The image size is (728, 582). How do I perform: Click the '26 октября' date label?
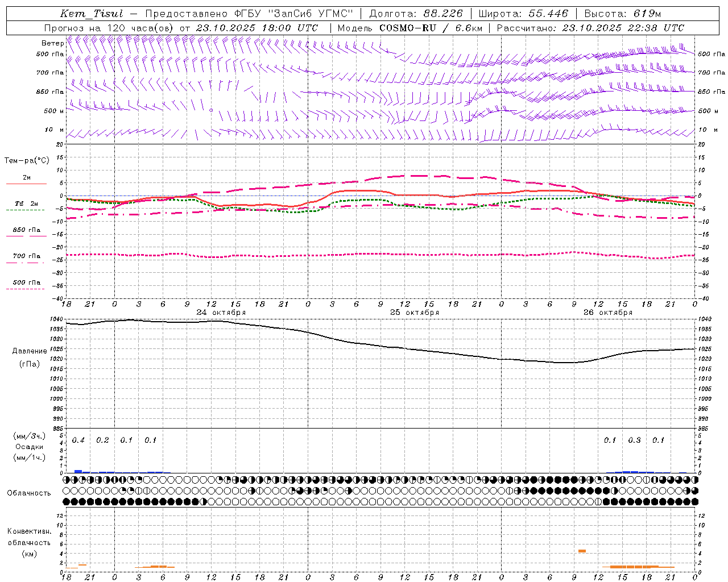(x=608, y=313)
